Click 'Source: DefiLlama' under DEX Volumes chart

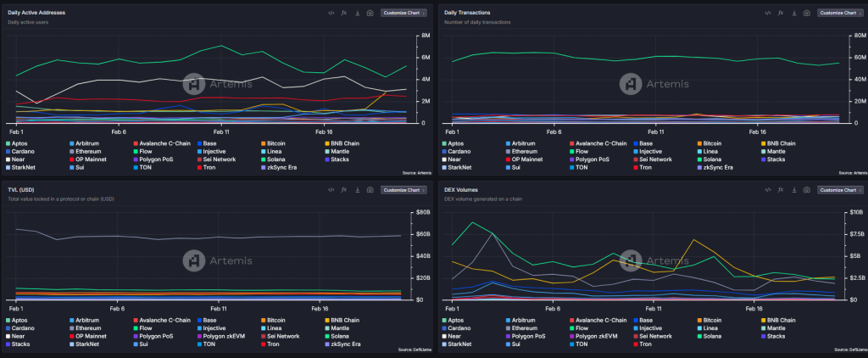click(850, 350)
